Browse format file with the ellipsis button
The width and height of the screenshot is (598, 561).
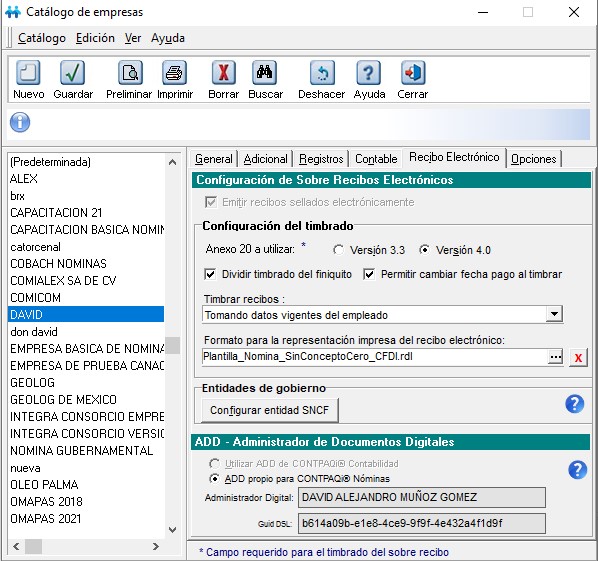(x=556, y=357)
